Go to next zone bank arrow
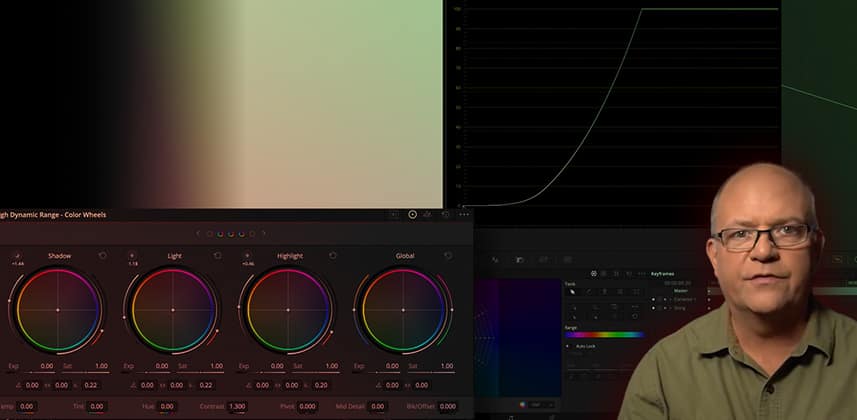Screen dimensions: 857x420 click(263, 234)
